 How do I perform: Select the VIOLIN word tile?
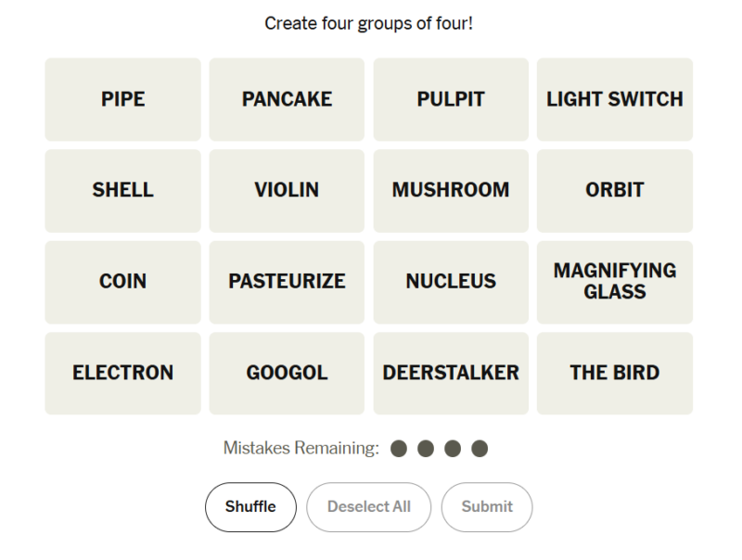(287, 190)
